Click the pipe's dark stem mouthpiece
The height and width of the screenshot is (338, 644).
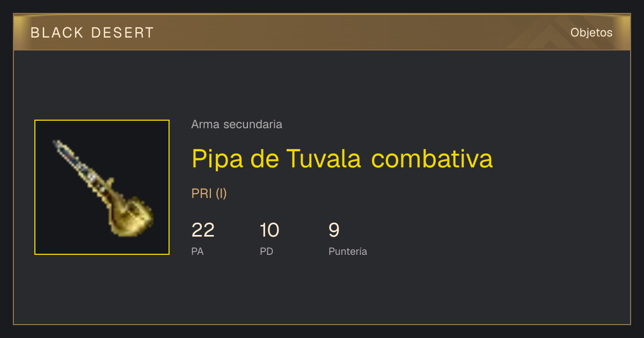72,159
